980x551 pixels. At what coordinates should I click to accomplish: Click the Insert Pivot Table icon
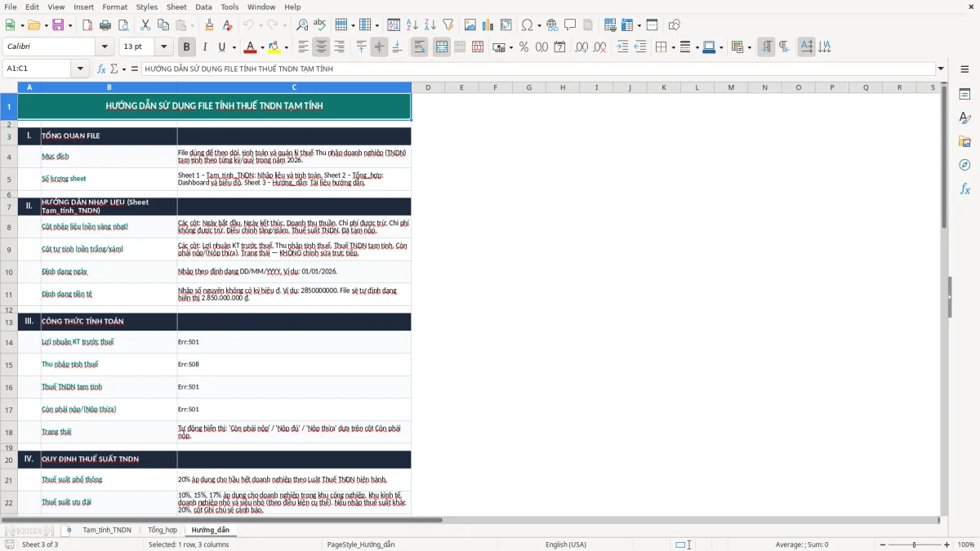coord(506,25)
